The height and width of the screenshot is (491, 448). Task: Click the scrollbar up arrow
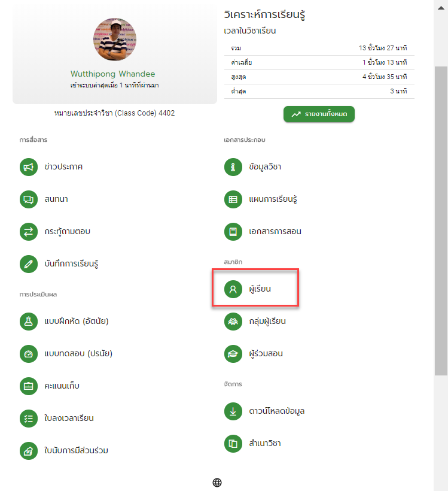click(x=441, y=8)
